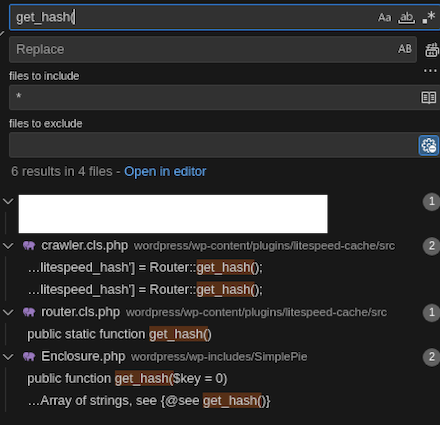Toggle Match Case option in search
Screen dimensions: 440x425
point(384,17)
